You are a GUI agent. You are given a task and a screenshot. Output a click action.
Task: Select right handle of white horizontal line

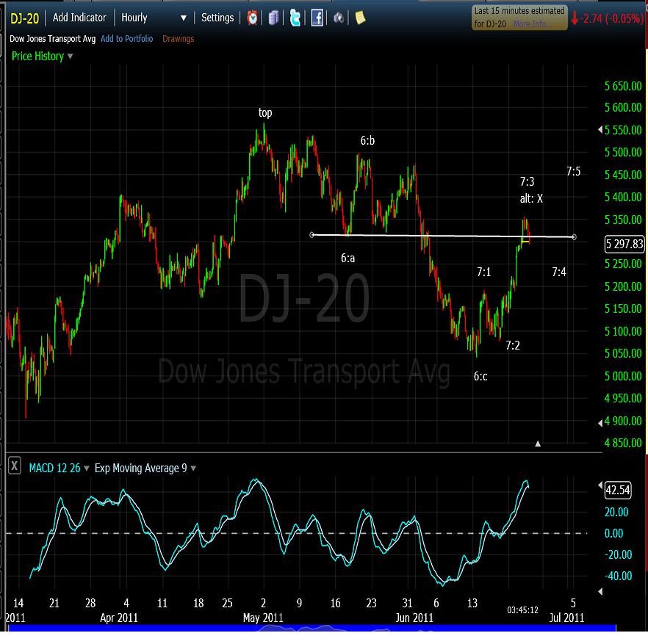pos(574,236)
